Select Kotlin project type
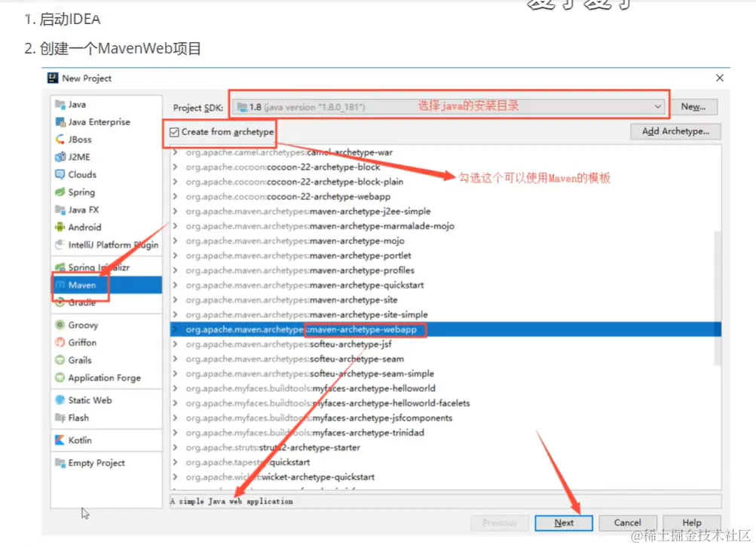This screenshot has width=756, height=548. pyautogui.click(x=106, y=440)
